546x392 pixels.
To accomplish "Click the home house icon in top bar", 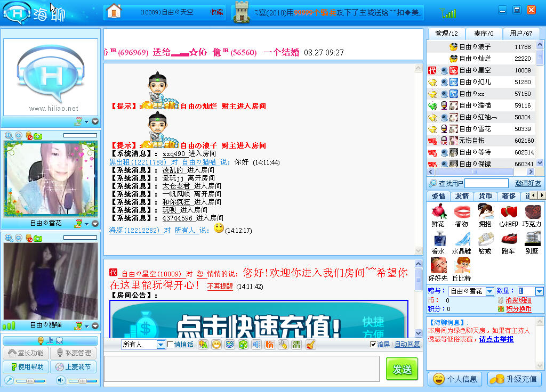I will pyautogui.click(x=114, y=11).
